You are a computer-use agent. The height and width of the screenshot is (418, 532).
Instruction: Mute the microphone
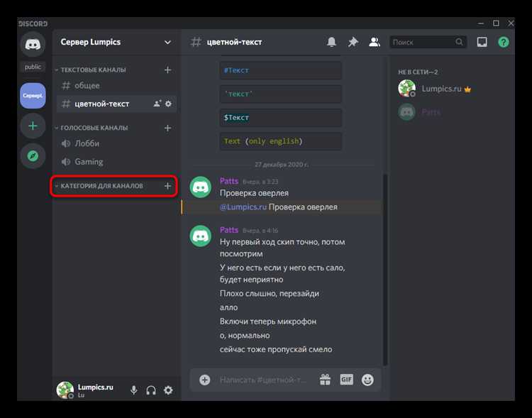click(133, 390)
